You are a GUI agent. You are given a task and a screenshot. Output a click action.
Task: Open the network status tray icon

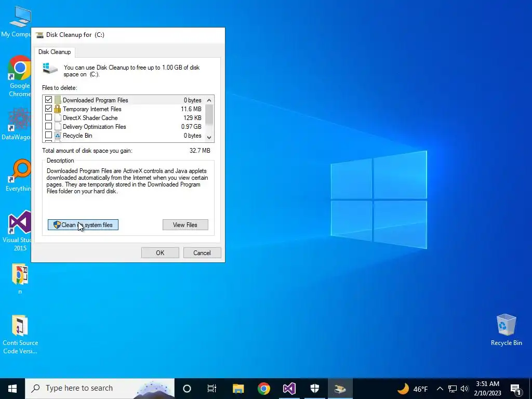pyautogui.click(x=453, y=389)
